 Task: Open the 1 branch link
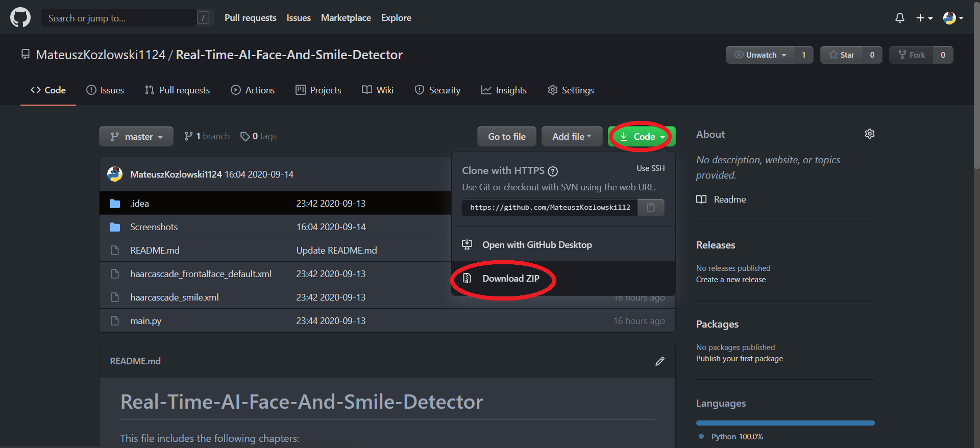tap(207, 136)
